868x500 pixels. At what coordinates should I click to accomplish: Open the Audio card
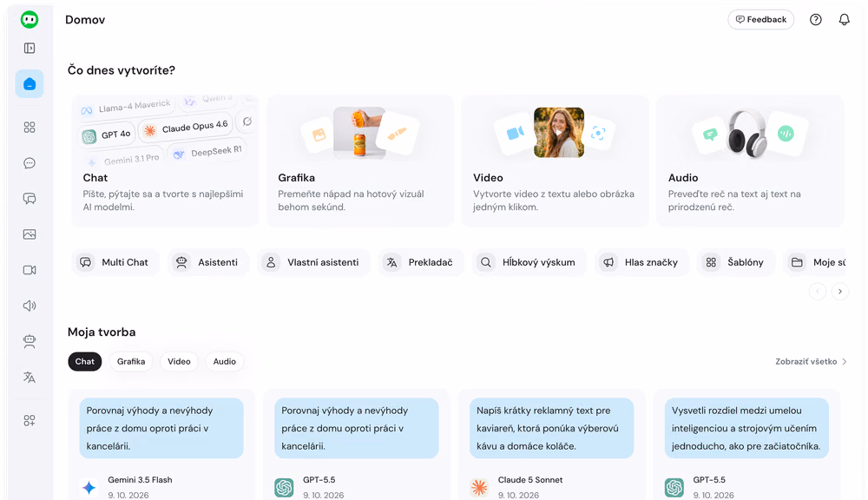click(750, 161)
